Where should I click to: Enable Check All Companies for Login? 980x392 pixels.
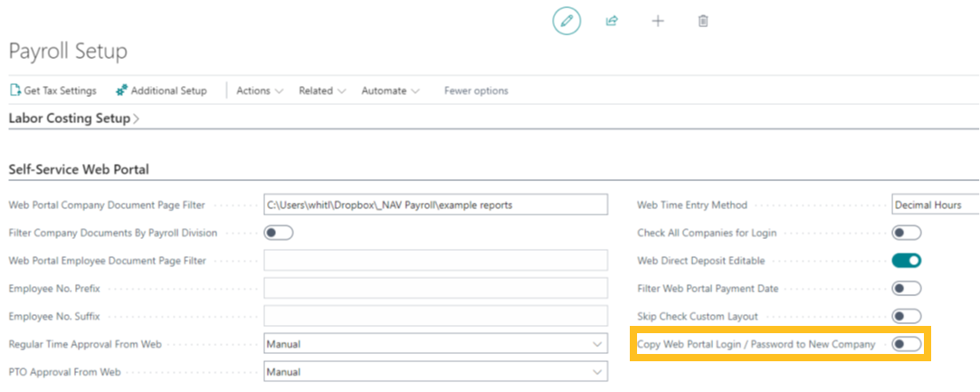(906, 233)
